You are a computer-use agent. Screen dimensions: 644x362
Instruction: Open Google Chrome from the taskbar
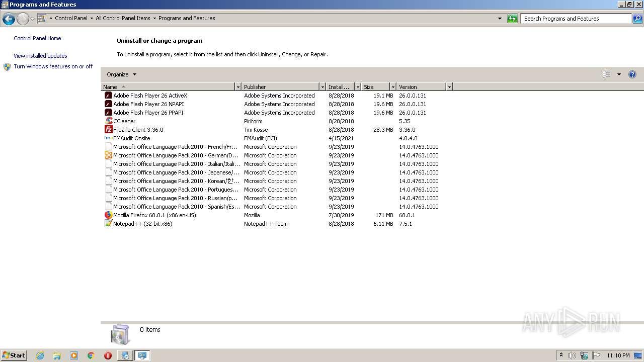coord(91,355)
